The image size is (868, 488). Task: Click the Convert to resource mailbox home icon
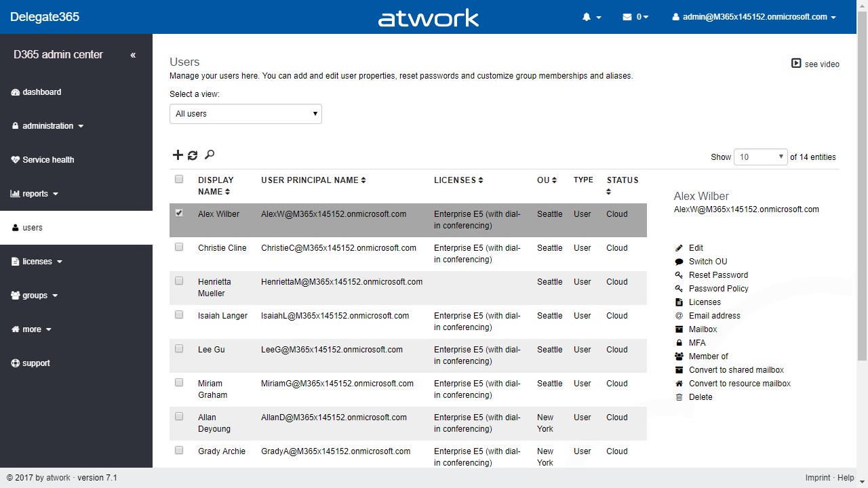pos(679,384)
